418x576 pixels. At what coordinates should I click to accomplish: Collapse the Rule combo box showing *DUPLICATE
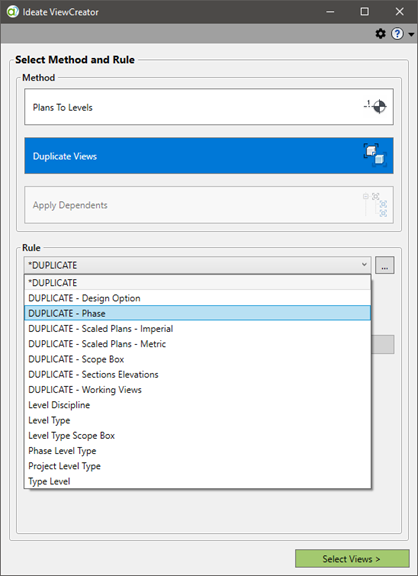[198, 265]
